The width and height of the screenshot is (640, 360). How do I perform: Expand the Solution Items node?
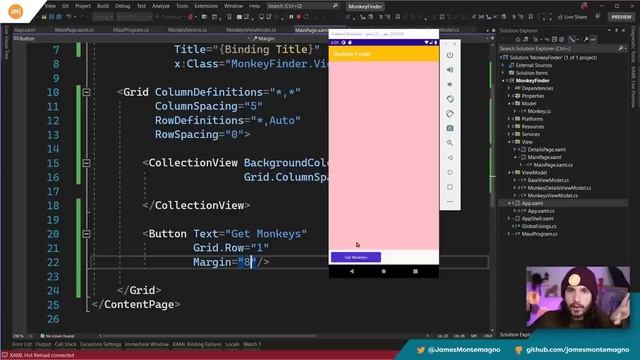pyautogui.click(x=503, y=73)
